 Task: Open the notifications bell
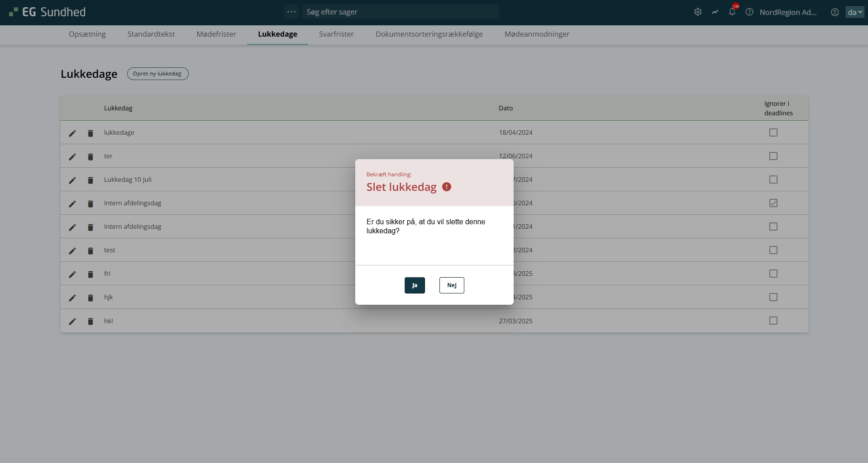point(732,12)
